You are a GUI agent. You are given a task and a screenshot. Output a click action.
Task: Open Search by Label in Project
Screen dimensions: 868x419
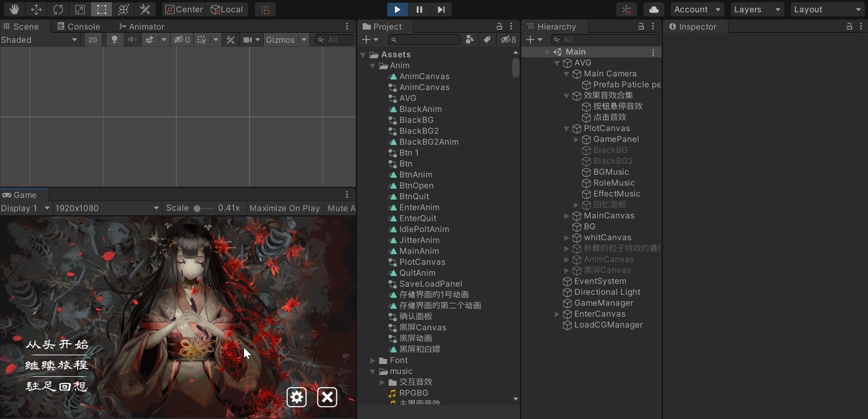coord(487,40)
